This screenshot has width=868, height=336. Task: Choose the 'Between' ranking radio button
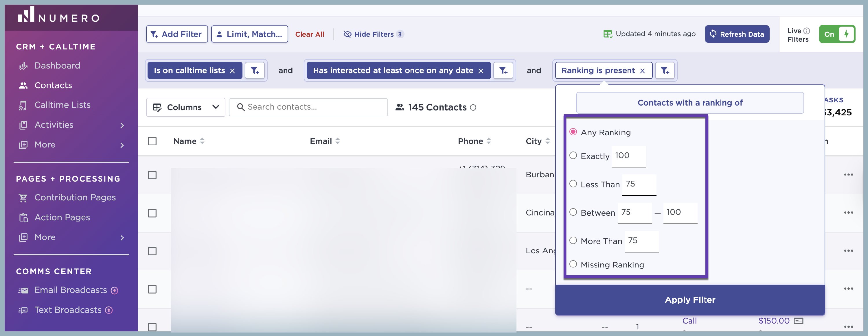(x=573, y=212)
